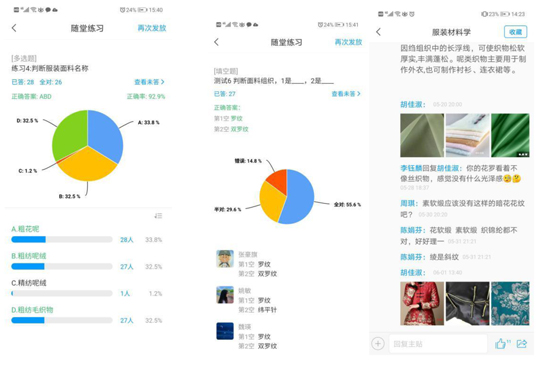This screenshot has height=367, width=550.
Task: Tap the sort icon above answer options
Action: (158, 216)
